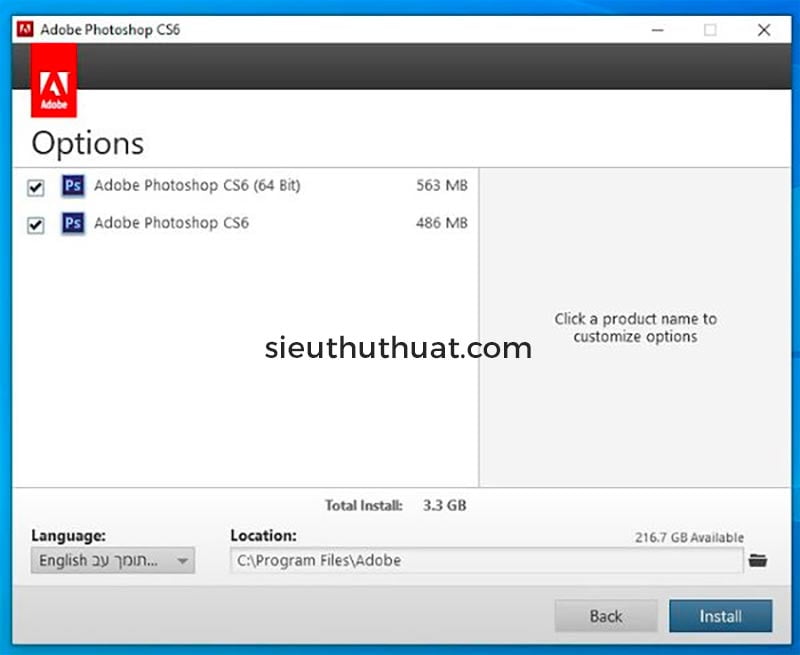The image size is (800, 655).
Task: Close the Adobe Photoshop CS6 installer window
Action: click(x=764, y=30)
